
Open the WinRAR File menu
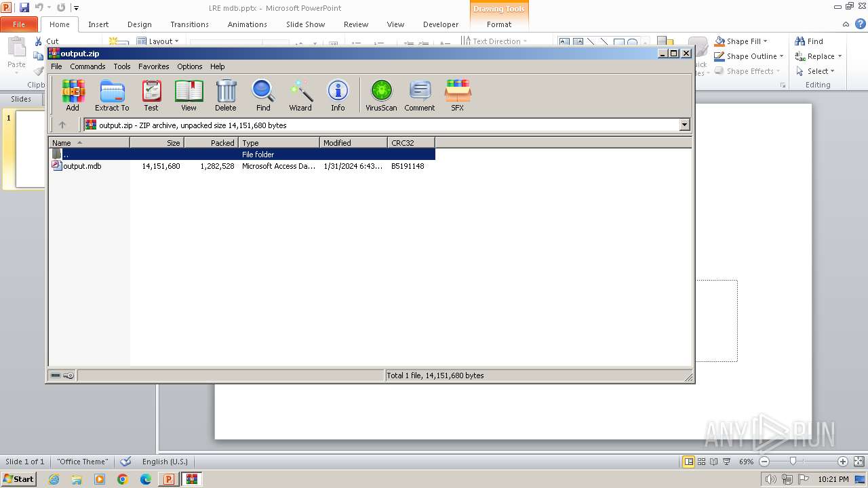(x=56, y=66)
